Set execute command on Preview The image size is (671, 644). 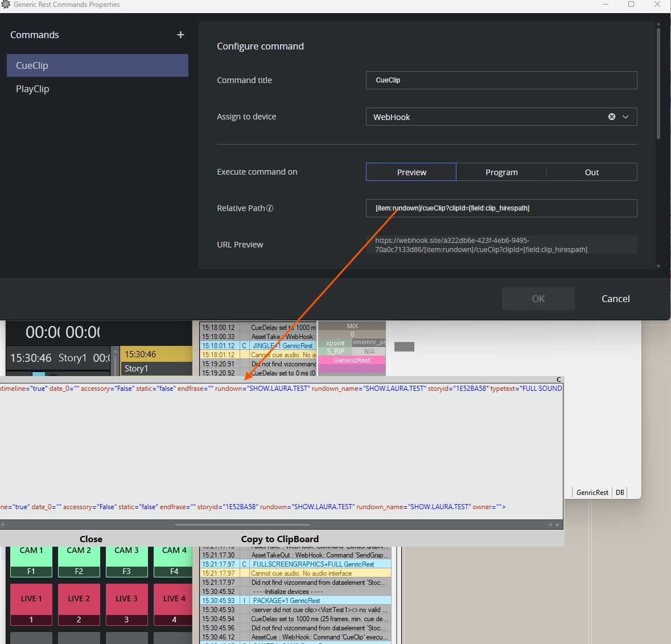411,172
